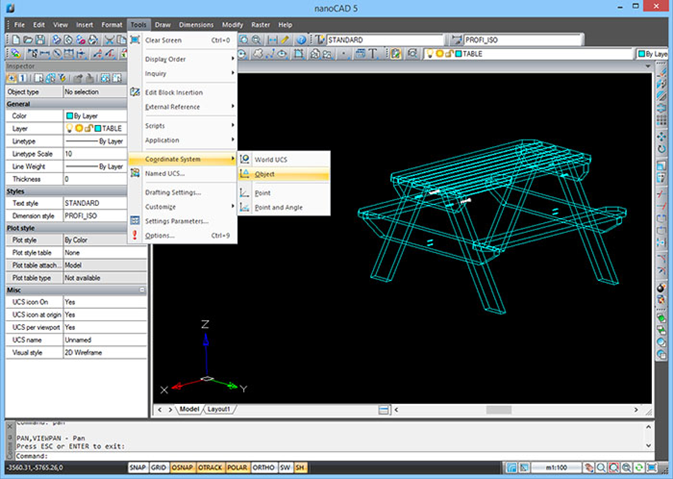Toggle ORTHO mode in status bar
Screen dimensions: 673x479
click(x=264, y=467)
